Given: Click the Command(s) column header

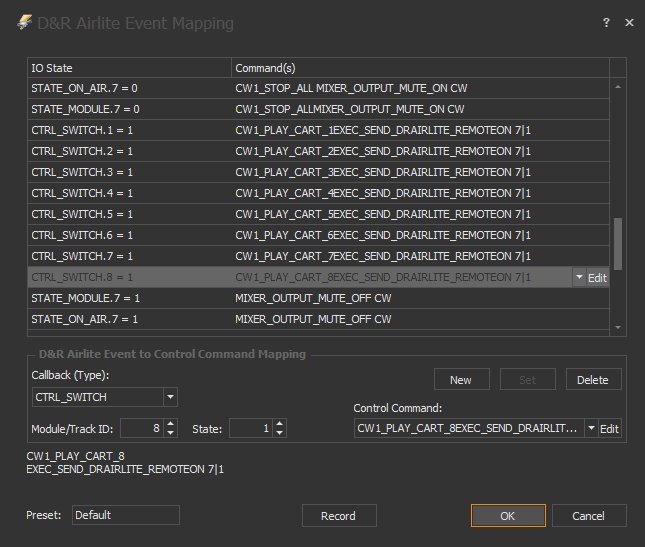Looking at the screenshot, I should (418, 68).
